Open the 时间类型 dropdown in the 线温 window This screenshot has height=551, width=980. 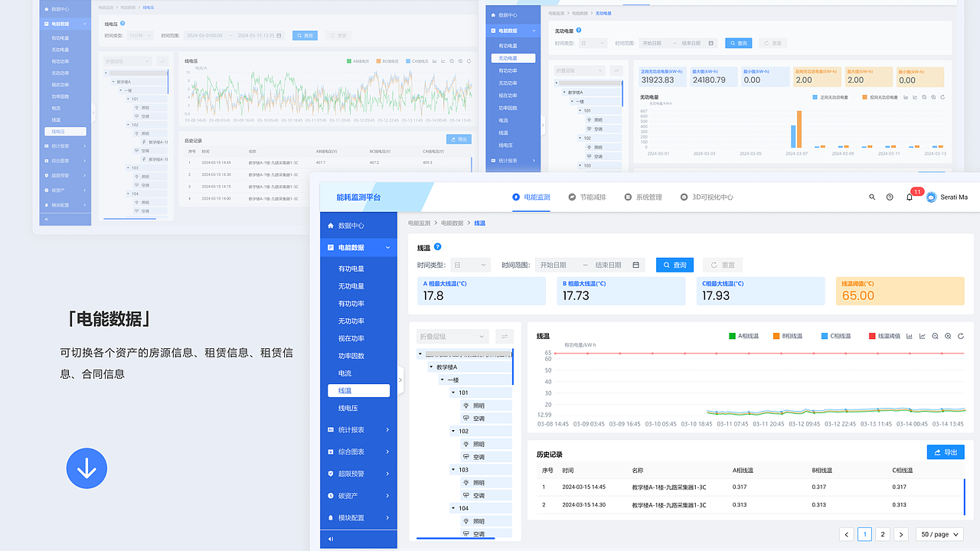pyautogui.click(x=470, y=265)
